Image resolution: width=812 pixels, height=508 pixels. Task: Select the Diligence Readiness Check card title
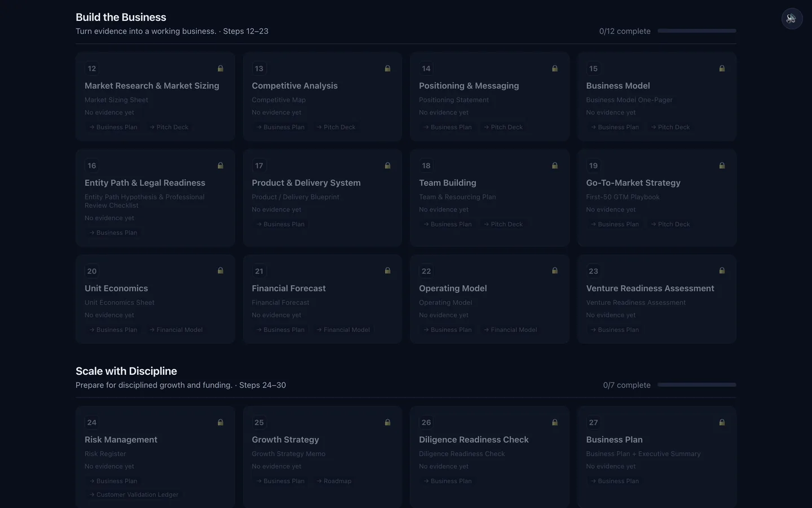[474, 440]
